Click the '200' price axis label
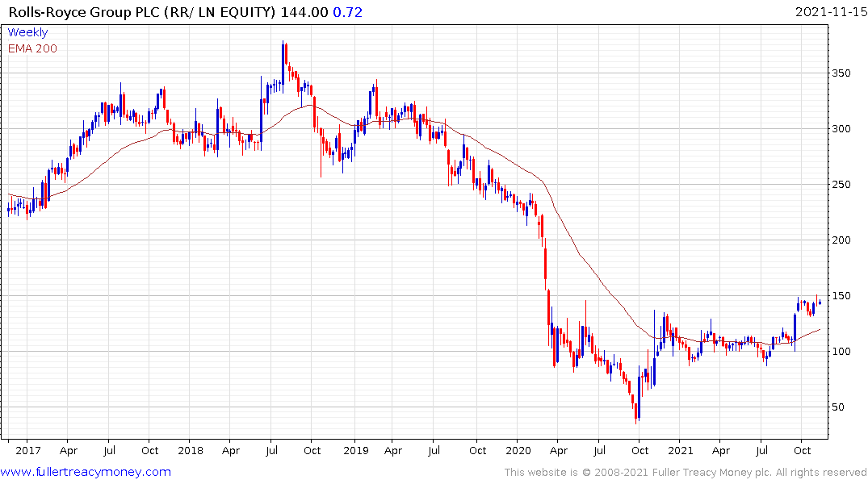Image resolution: width=868 pixels, height=484 pixels. [x=841, y=240]
